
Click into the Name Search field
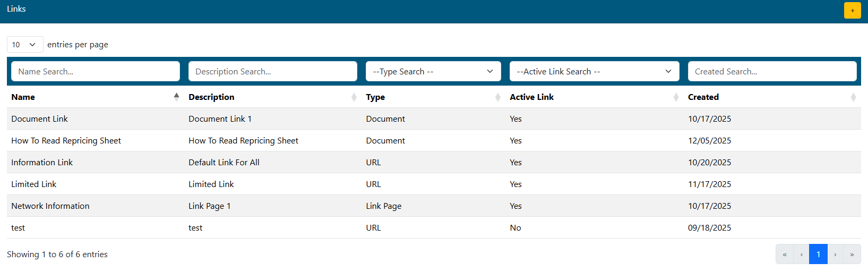(x=96, y=72)
